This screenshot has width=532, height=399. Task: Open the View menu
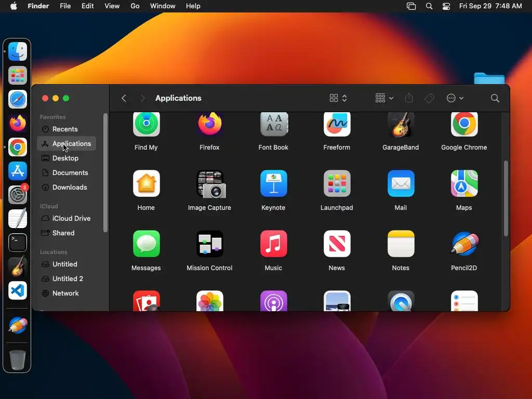click(x=112, y=6)
